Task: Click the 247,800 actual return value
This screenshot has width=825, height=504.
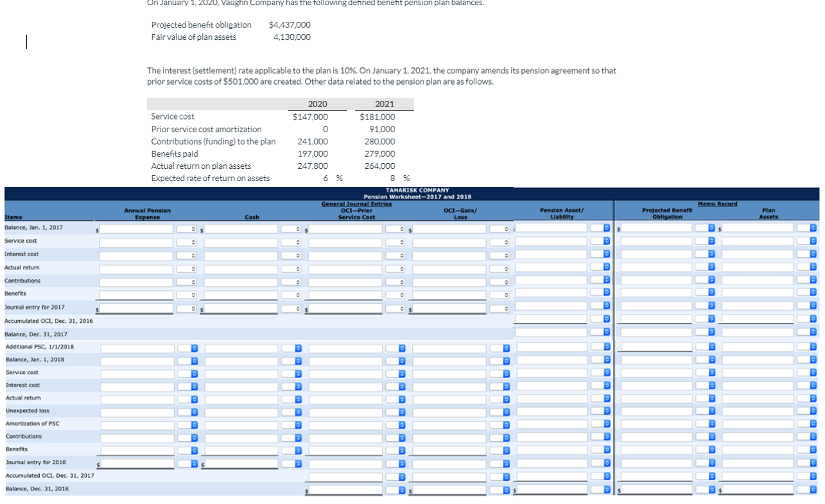Action: (x=313, y=166)
